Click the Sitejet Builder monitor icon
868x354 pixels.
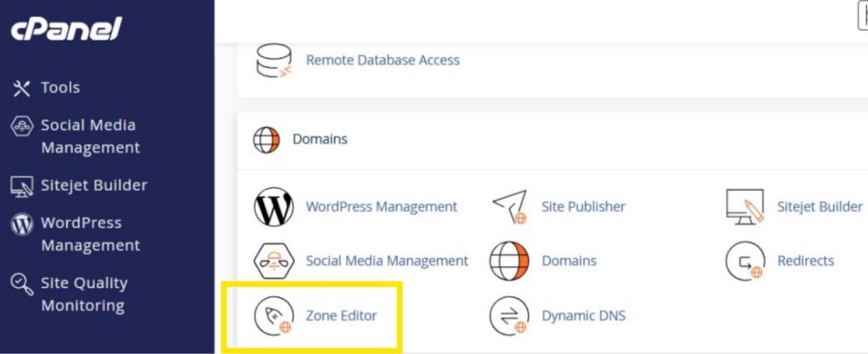[745, 207]
